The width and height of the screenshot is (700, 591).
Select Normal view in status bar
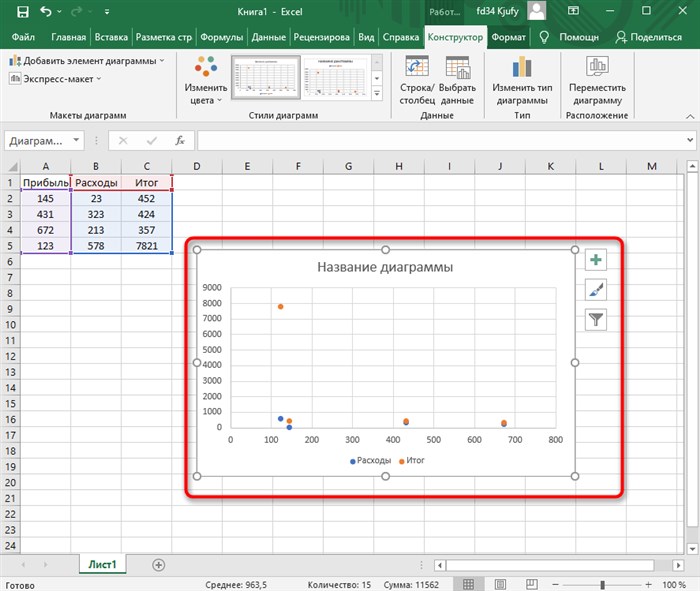point(468,584)
